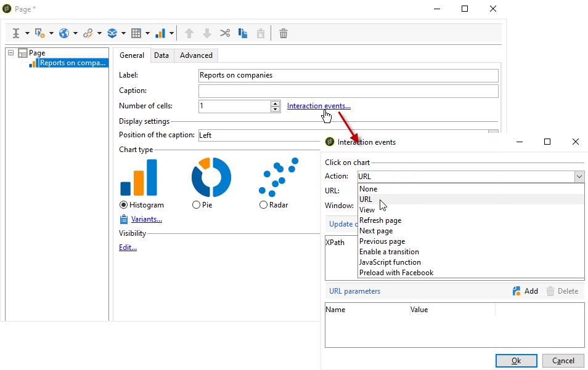Screen dimensions: 588x370
Task: Open the Action combo box arrow
Action: (x=579, y=177)
